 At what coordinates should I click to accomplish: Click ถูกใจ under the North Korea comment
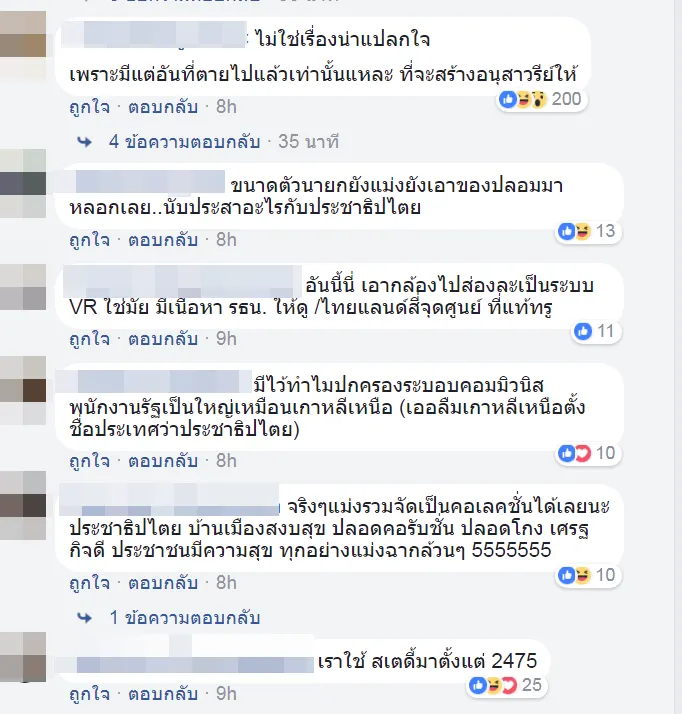tap(90, 461)
